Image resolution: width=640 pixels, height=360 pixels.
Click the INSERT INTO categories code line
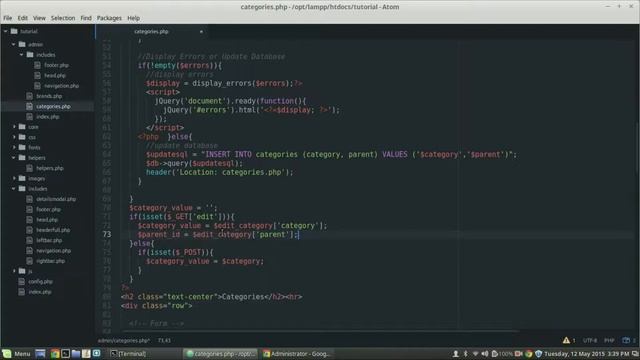tap(331, 154)
